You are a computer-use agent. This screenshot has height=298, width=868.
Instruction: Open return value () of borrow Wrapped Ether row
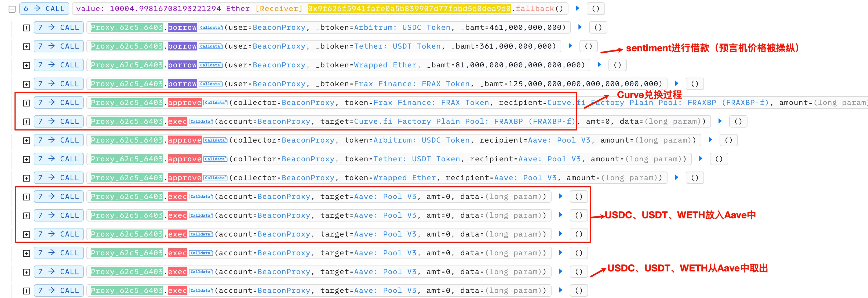click(617, 65)
